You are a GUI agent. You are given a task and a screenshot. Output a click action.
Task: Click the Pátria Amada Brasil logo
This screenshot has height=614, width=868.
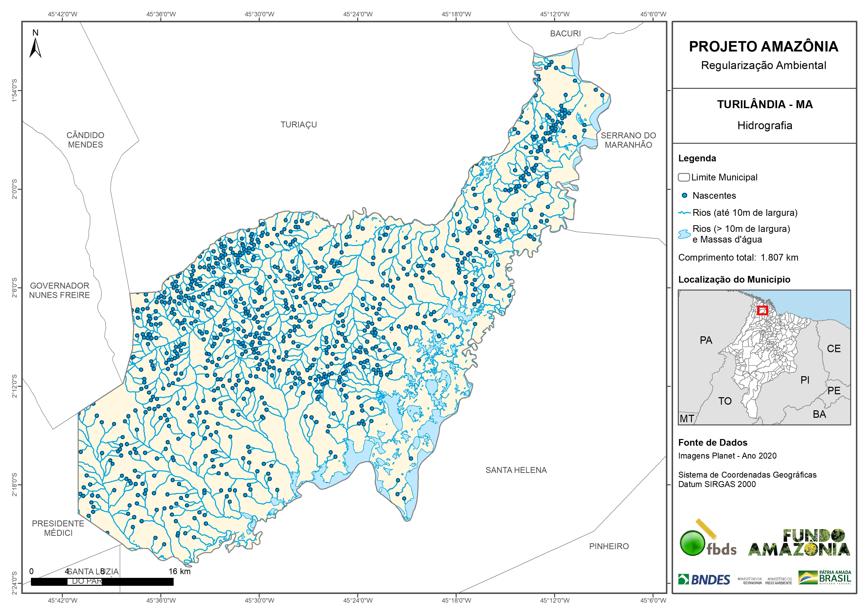tap(825, 578)
